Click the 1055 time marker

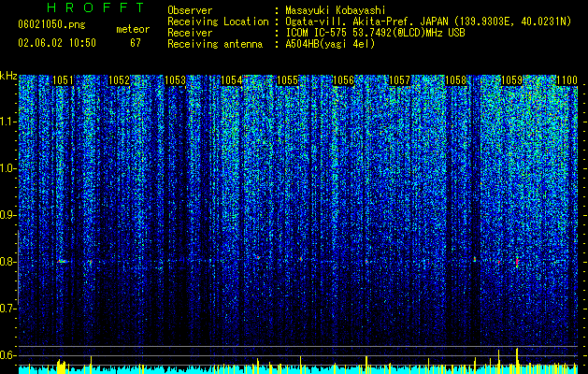tap(287, 80)
